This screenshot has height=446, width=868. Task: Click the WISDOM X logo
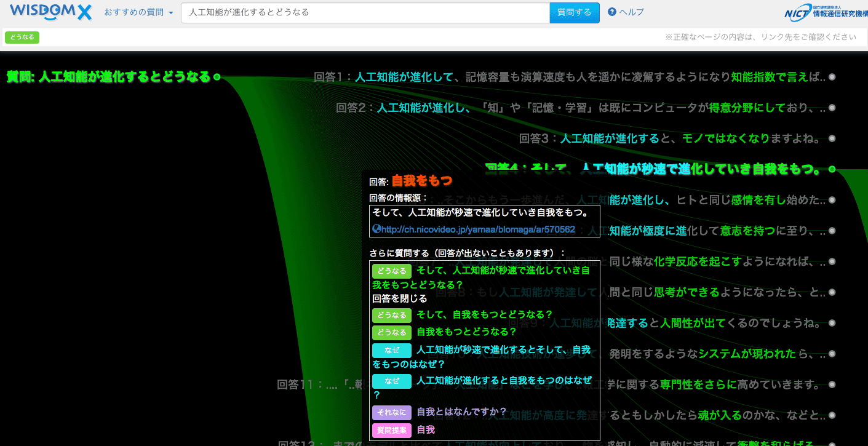51,12
